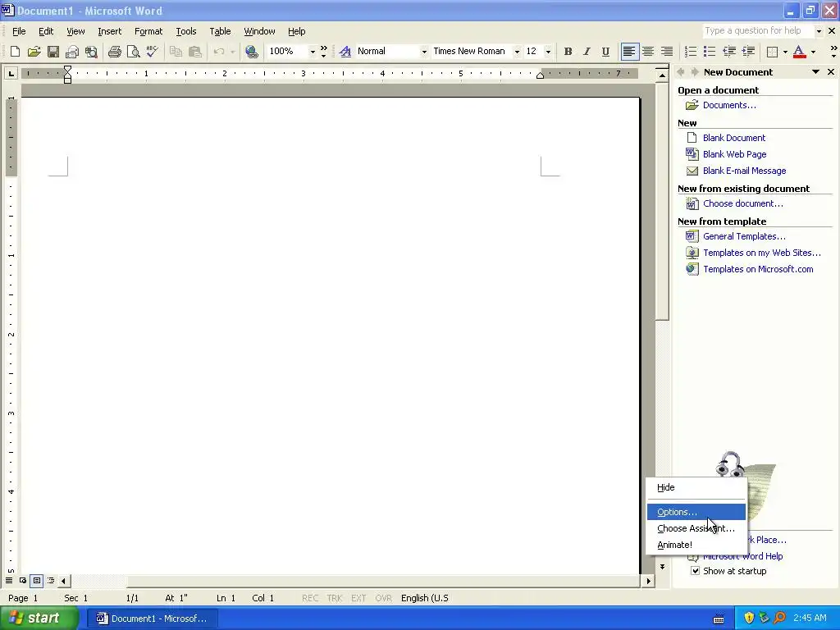Open the font color dropdown arrow
The width and height of the screenshot is (840, 630).
pyautogui.click(x=813, y=52)
